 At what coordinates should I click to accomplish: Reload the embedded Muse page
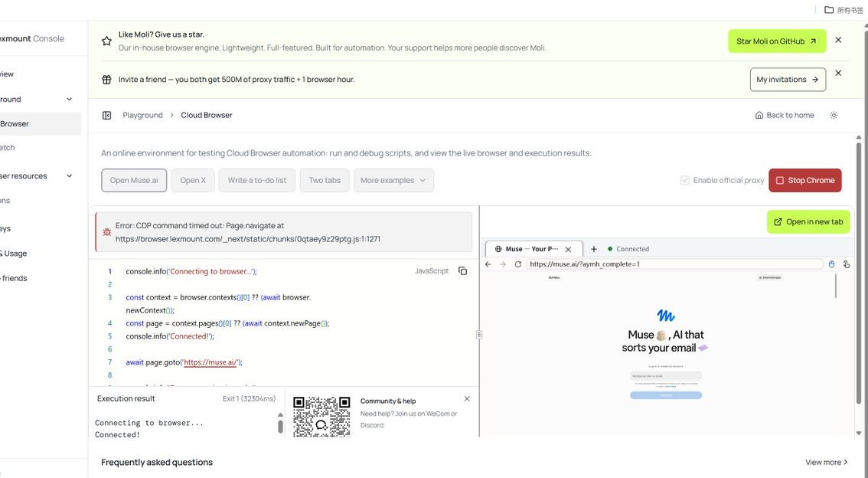pyautogui.click(x=517, y=264)
